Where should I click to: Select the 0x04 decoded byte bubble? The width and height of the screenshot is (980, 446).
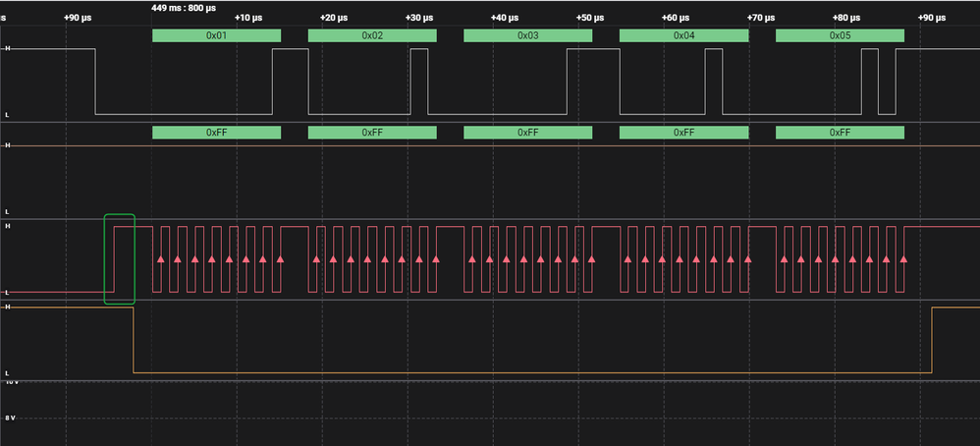click(683, 35)
